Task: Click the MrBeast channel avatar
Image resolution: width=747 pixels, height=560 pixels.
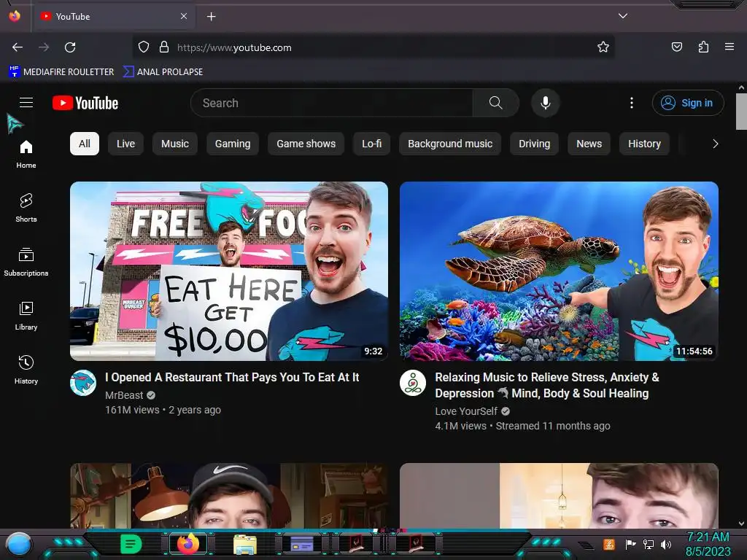Action: click(x=83, y=383)
